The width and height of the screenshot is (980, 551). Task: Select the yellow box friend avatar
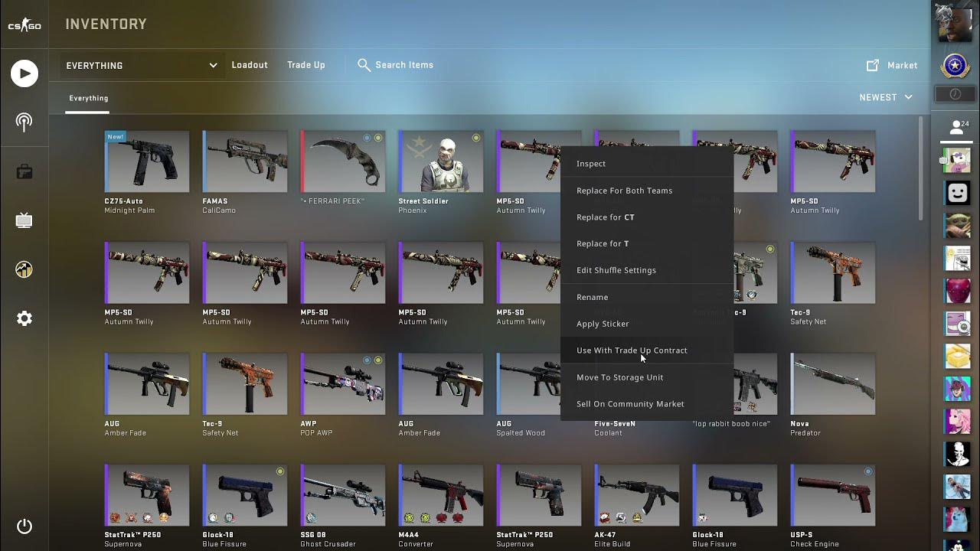pos(958,357)
